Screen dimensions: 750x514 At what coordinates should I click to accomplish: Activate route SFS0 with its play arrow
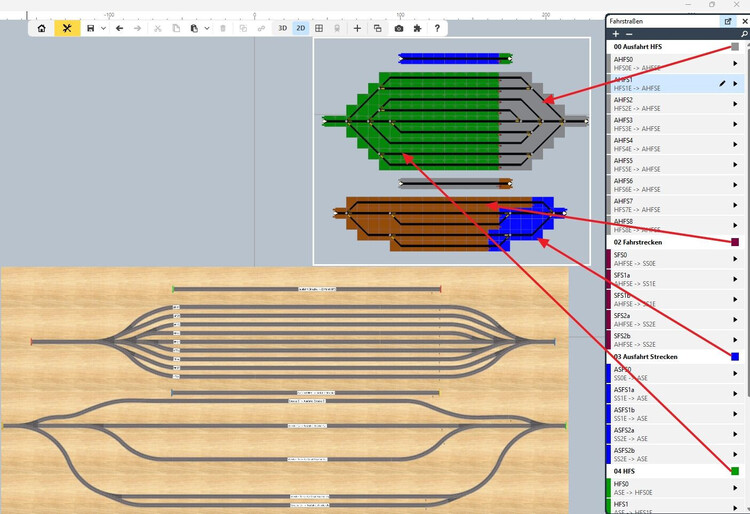click(x=735, y=259)
